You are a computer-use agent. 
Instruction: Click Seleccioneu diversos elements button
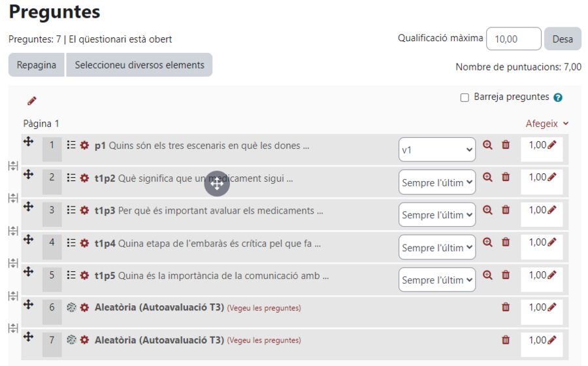coord(140,65)
